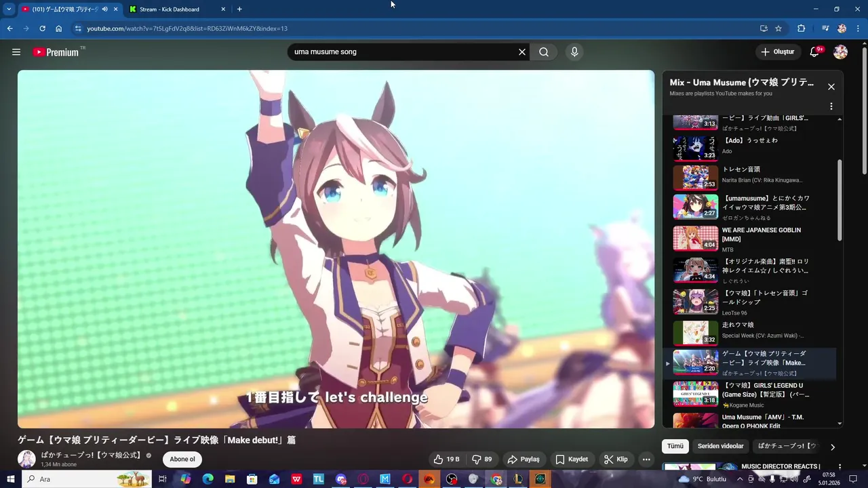The width and height of the screenshot is (868, 488).
Task: Open media controls icon in toolbar
Action: click(825, 28)
